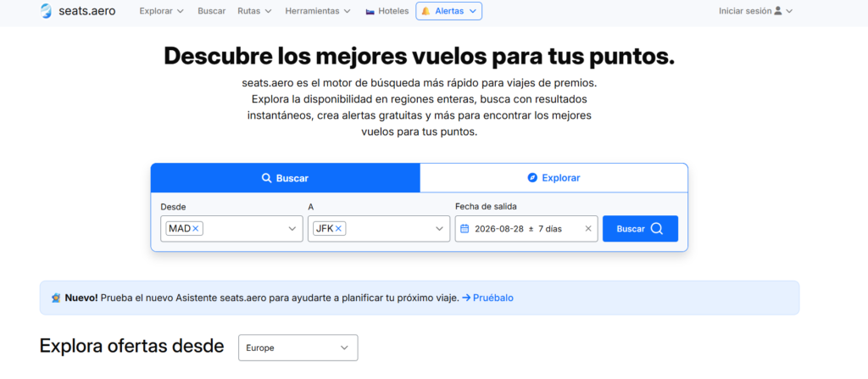Open the Europe region dropdown

298,348
